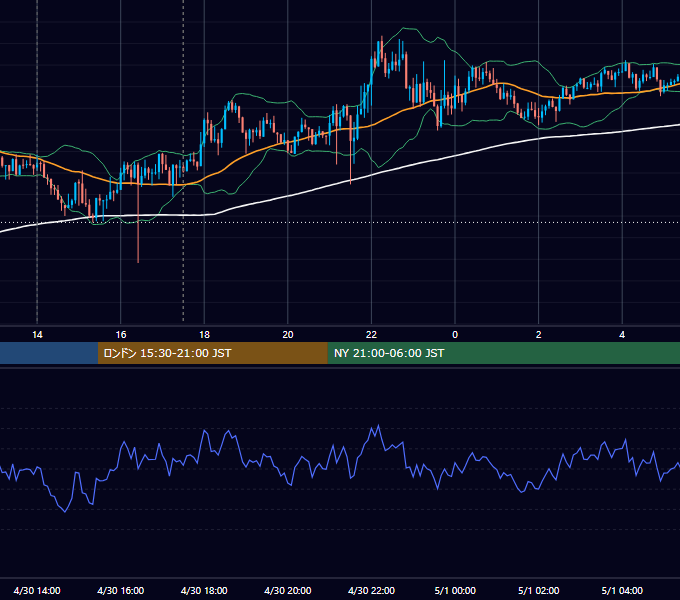The image size is (680, 600).
Task: Select the blue session bar before ロンドン
Action: (x=49, y=353)
